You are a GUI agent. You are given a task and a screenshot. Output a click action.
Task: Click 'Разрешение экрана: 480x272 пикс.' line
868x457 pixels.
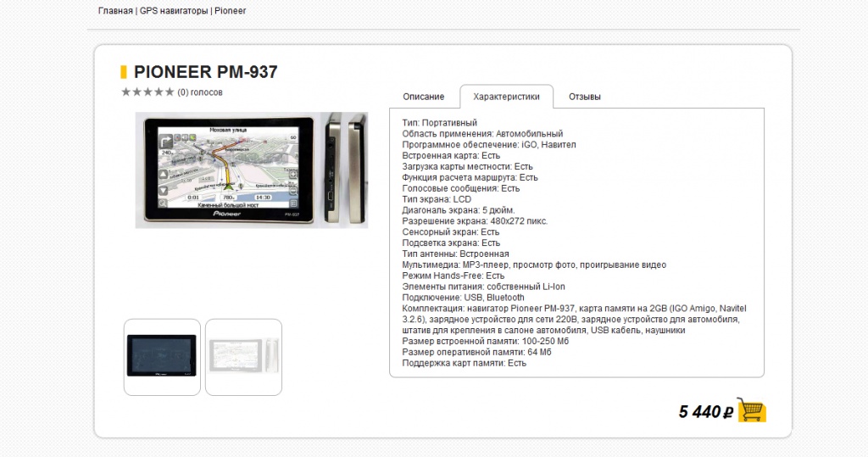point(475,221)
